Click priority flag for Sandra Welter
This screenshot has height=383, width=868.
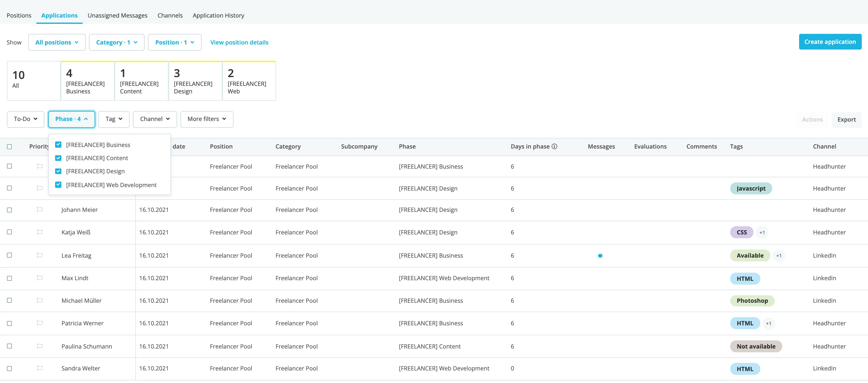[x=39, y=369]
